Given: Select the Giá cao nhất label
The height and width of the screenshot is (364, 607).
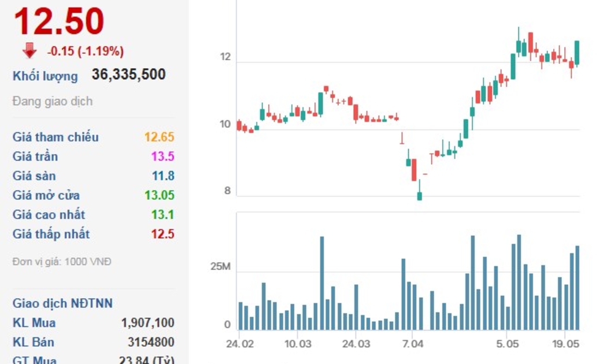Looking at the screenshot, I should click(x=49, y=214).
